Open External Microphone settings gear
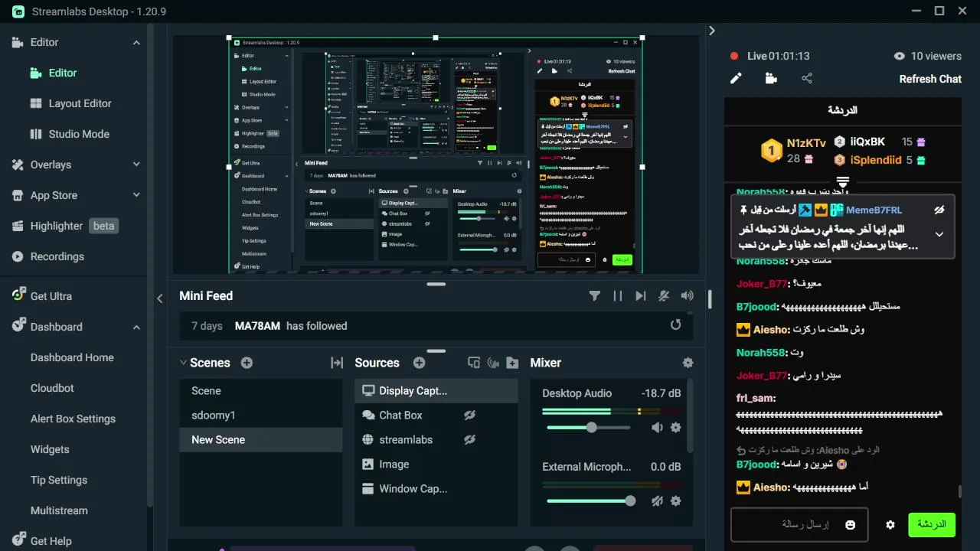Screen dimensions: 980x551 click(675, 500)
